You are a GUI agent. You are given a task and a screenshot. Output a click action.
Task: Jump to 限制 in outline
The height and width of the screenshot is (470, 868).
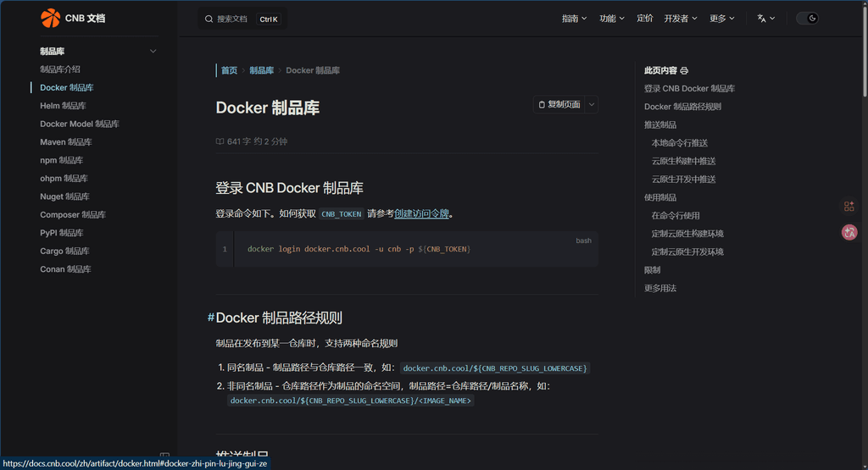(x=652, y=270)
